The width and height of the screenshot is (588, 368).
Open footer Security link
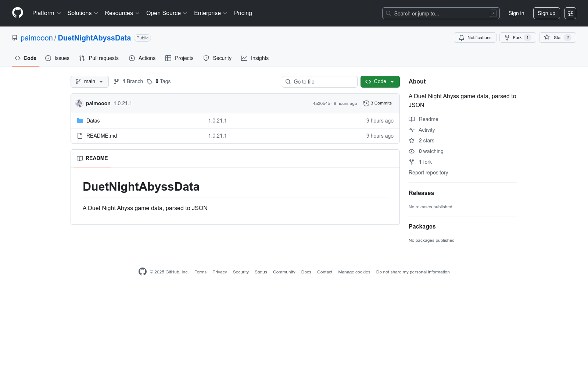(241, 272)
